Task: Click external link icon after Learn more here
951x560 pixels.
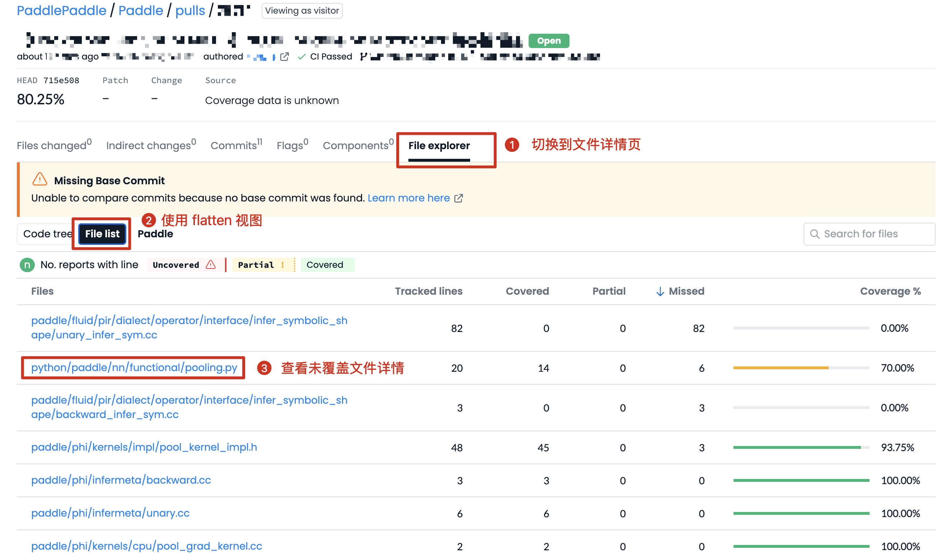Action: pyautogui.click(x=459, y=198)
